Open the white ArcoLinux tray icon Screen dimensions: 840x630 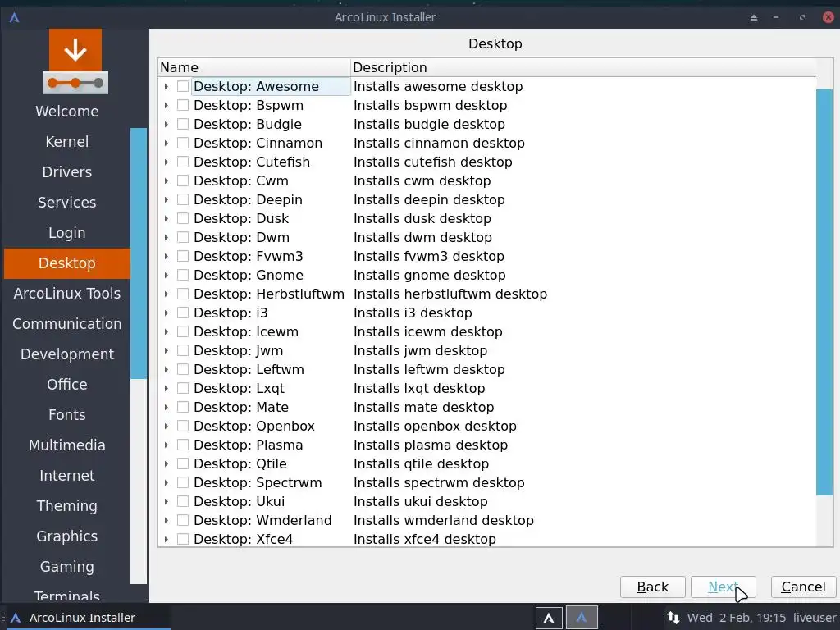pyautogui.click(x=549, y=618)
